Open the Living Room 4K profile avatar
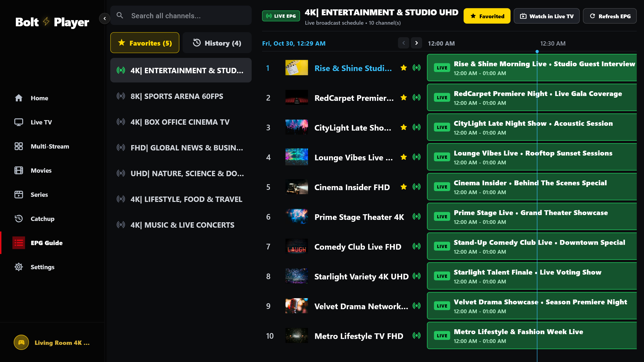Screen dimensions: 644x362 click(x=21, y=342)
